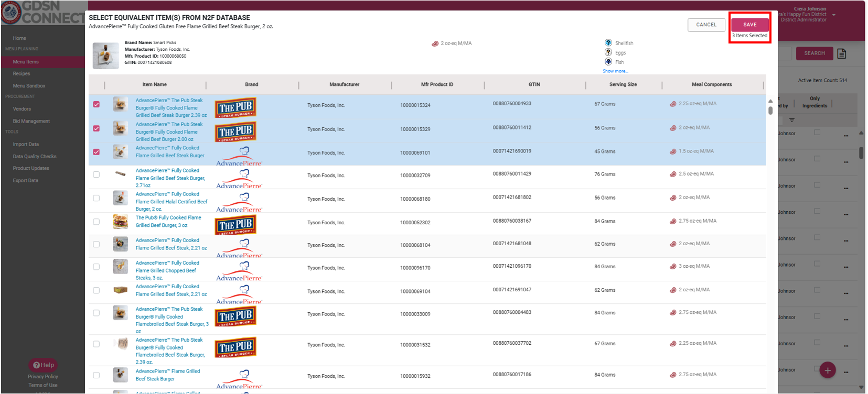868x394 pixels.
Task: Open Export Data in the sidebar
Action: (x=26, y=181)
